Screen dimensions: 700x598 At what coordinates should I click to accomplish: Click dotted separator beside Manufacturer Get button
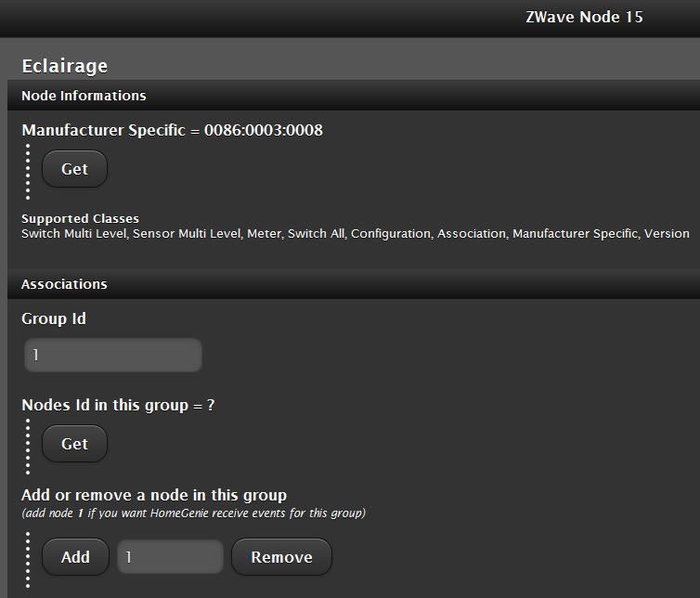(28, 171)
